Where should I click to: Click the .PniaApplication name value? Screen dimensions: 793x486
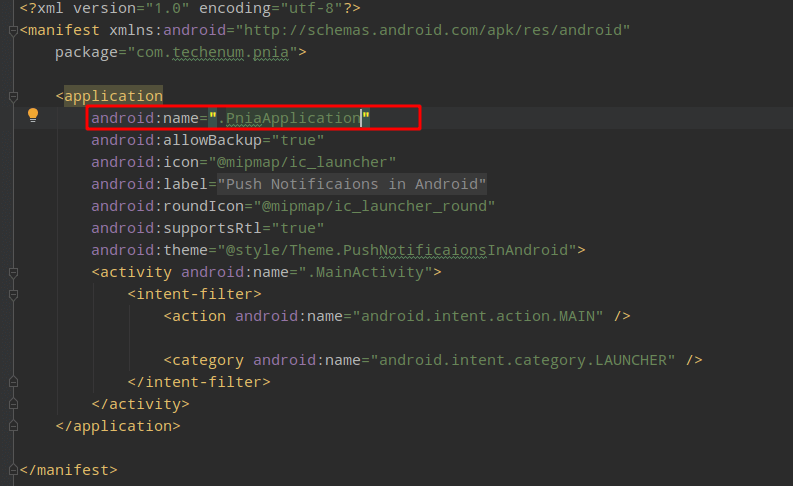coord(289,118)
